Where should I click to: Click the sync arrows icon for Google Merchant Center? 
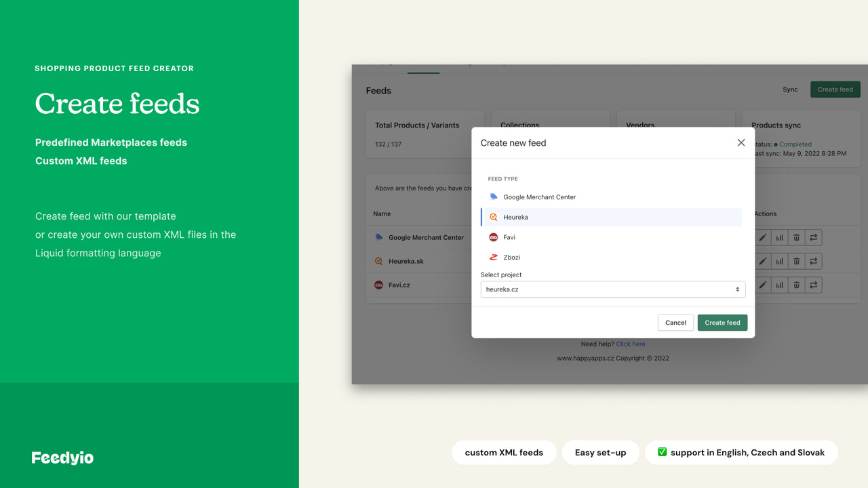pos(813,237)
